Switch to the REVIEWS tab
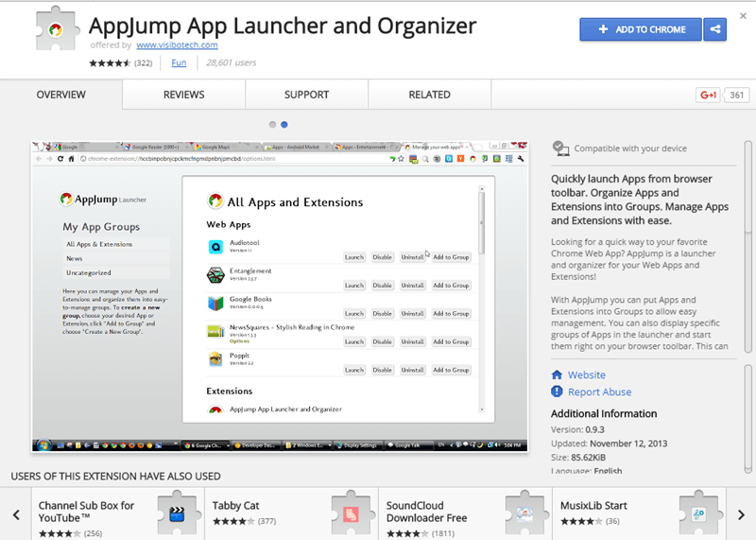 [x=183, y=95]
